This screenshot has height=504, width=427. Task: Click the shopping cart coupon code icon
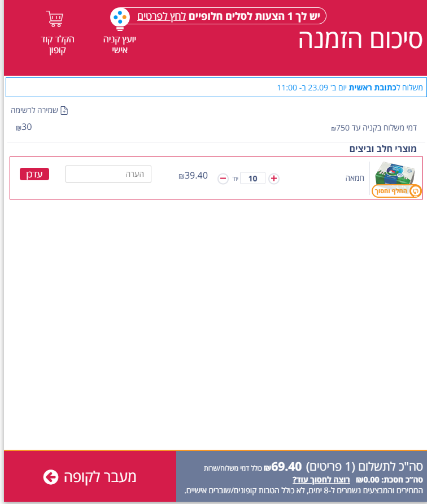tap(55, 19)
